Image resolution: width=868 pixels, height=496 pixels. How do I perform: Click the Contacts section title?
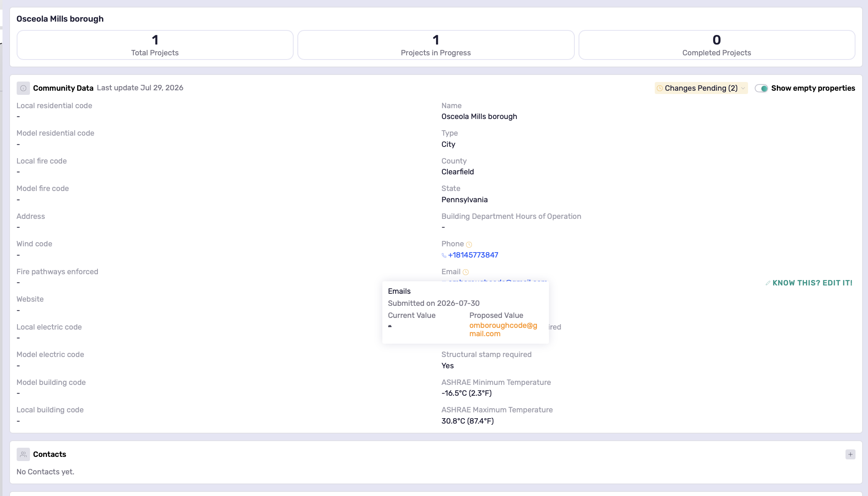pyautogui.click(x=50, y=454)
